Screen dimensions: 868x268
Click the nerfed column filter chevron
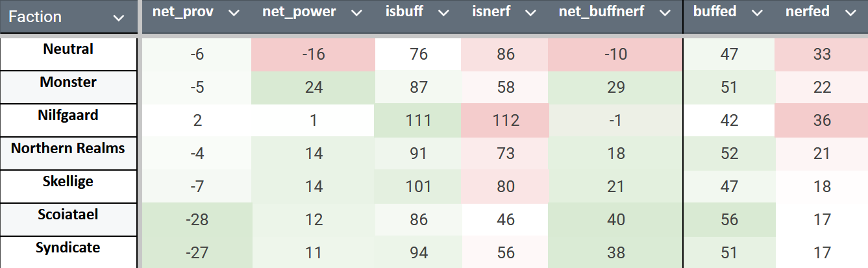(849, 12)
